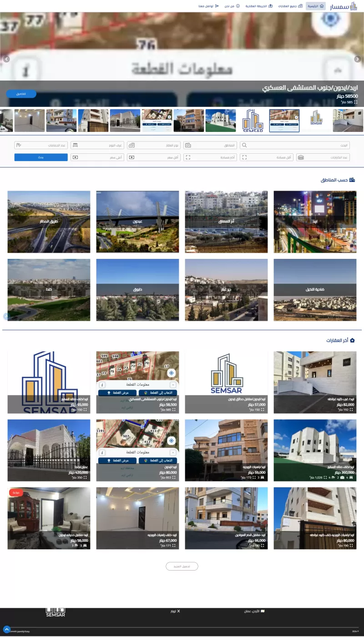Open the عدد الحمامات bathrooms dropdown
The image size is (364, 637).
pyautogui.click(x=41, y=145)
